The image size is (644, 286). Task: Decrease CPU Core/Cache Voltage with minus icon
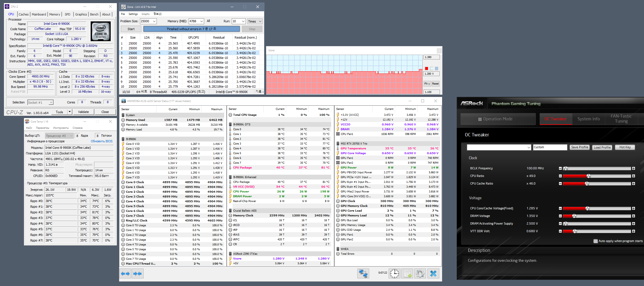tap(560, 209)
